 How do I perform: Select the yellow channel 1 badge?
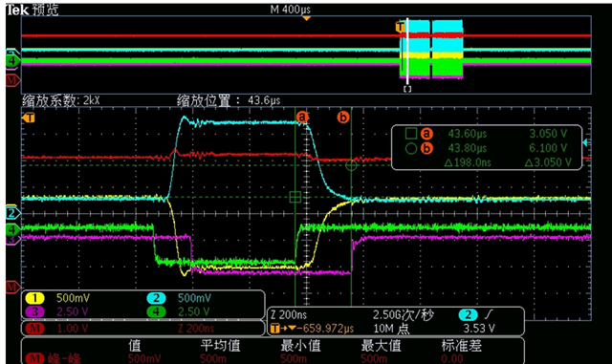coord(34,298)
